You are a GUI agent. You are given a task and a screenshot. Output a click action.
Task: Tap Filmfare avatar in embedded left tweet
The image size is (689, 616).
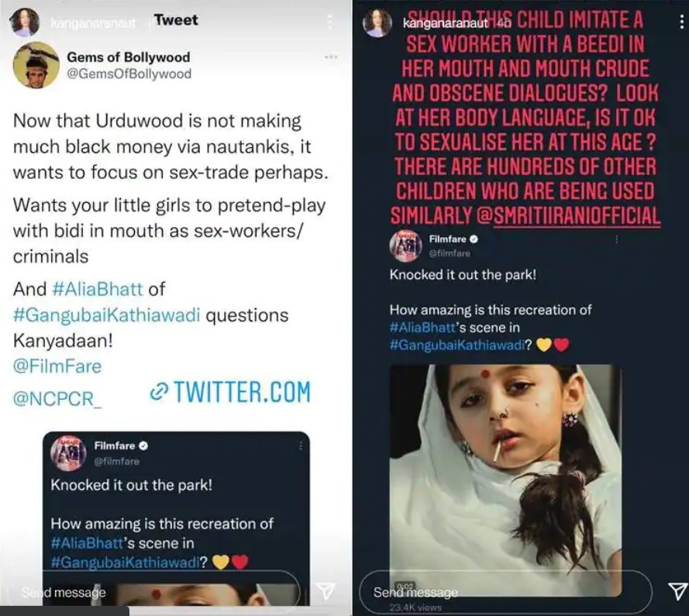68,453
